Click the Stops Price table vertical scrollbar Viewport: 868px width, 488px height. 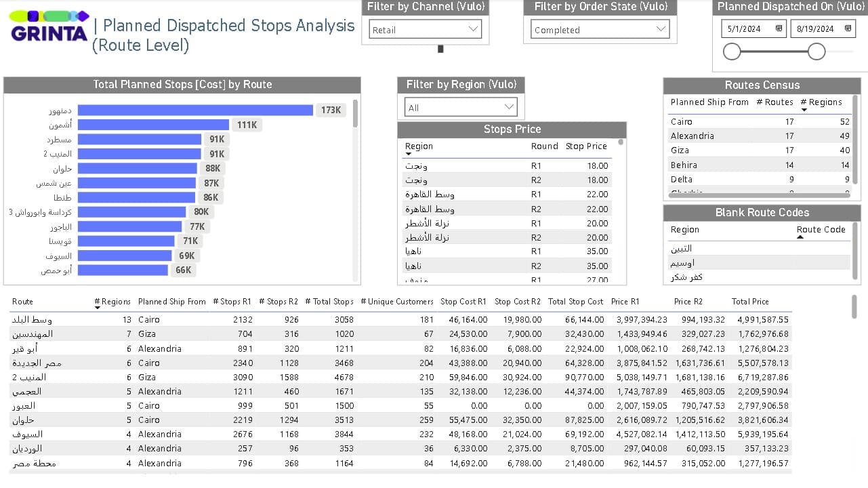pos(621,142)
